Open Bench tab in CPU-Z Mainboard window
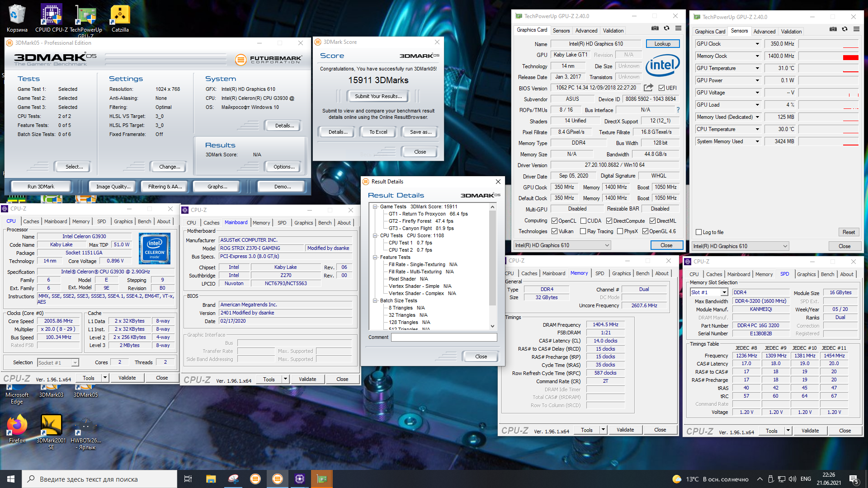 click(x=325, y=223)
